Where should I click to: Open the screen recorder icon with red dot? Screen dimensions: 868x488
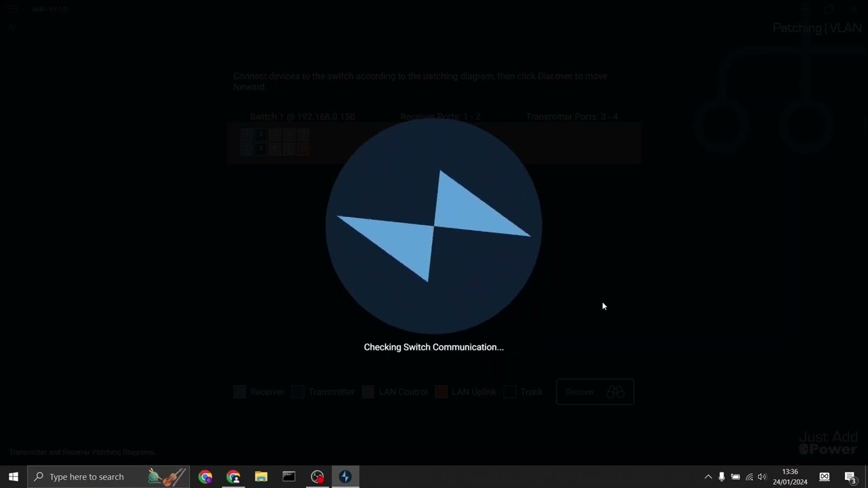[x=317, y=476]
